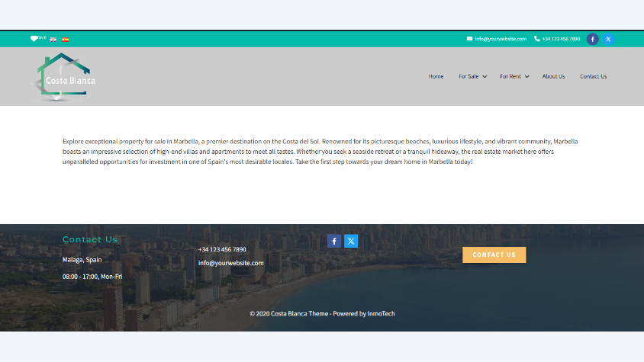Expand the For Sale dropdown menu
644x362 pixels.
click(472, 76)
